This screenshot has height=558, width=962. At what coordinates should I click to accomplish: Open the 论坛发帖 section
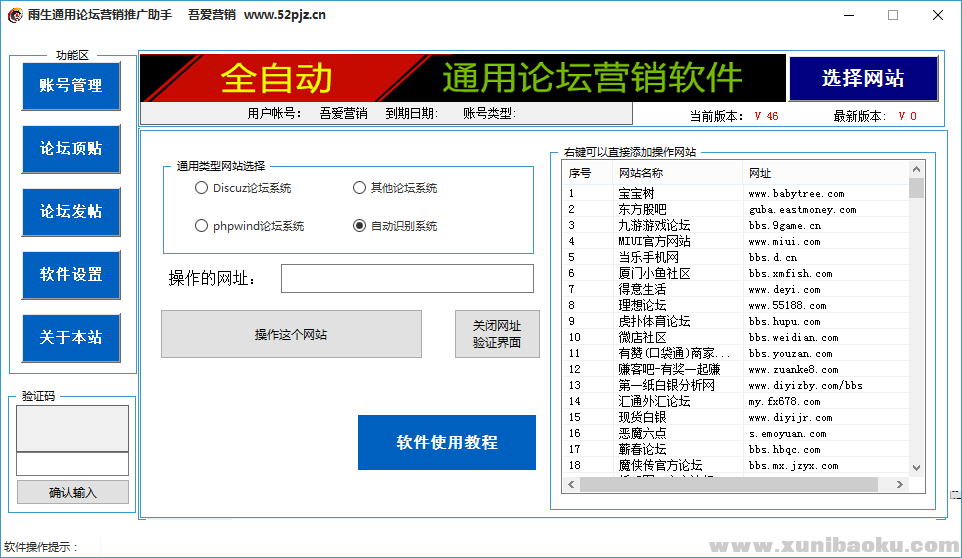coord(71,212)
